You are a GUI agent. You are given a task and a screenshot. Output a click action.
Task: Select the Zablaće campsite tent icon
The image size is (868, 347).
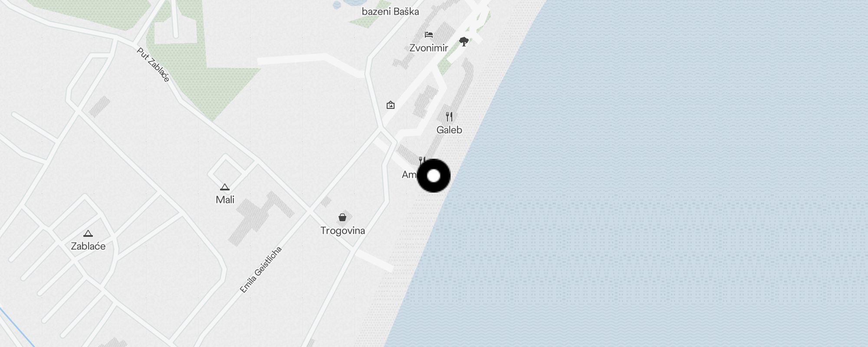pyautogui.click(x=88, y=233)
